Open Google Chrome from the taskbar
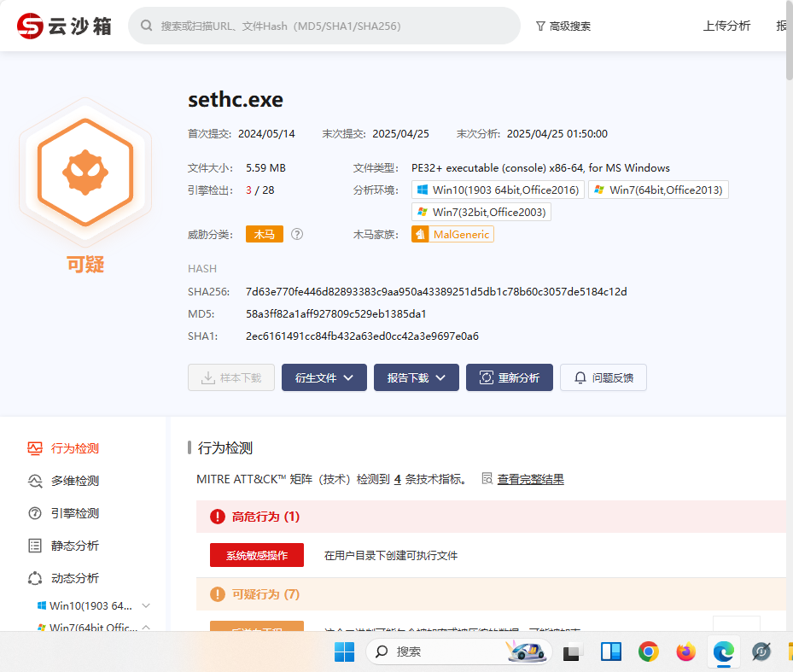 pyautogui.click(x=649, y=652)
